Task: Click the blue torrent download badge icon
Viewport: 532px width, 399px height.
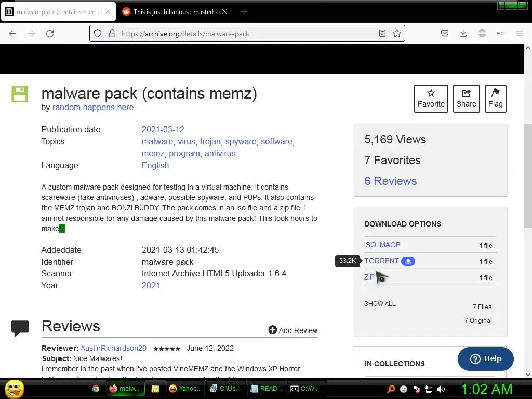Action: [x=408, y=261]
